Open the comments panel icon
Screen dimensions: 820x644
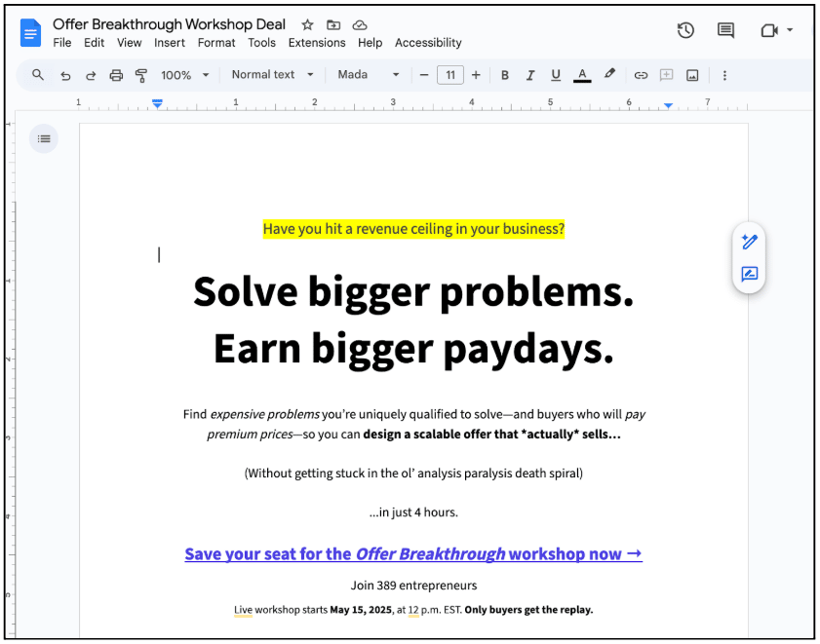click(725, 30)
